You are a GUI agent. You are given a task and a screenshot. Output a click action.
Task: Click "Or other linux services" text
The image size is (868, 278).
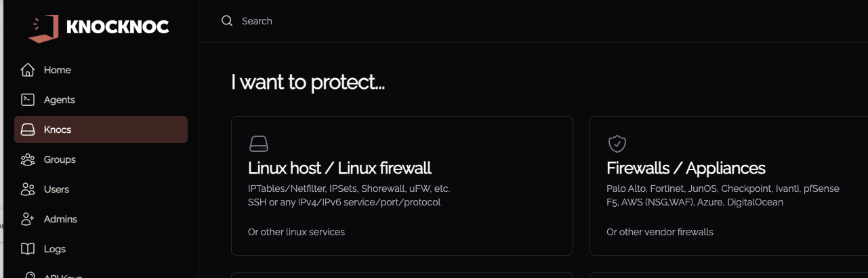point(296,232)
